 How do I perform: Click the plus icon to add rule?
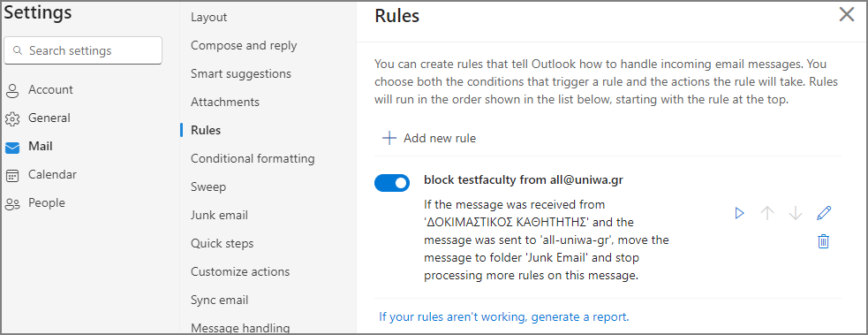389,138
